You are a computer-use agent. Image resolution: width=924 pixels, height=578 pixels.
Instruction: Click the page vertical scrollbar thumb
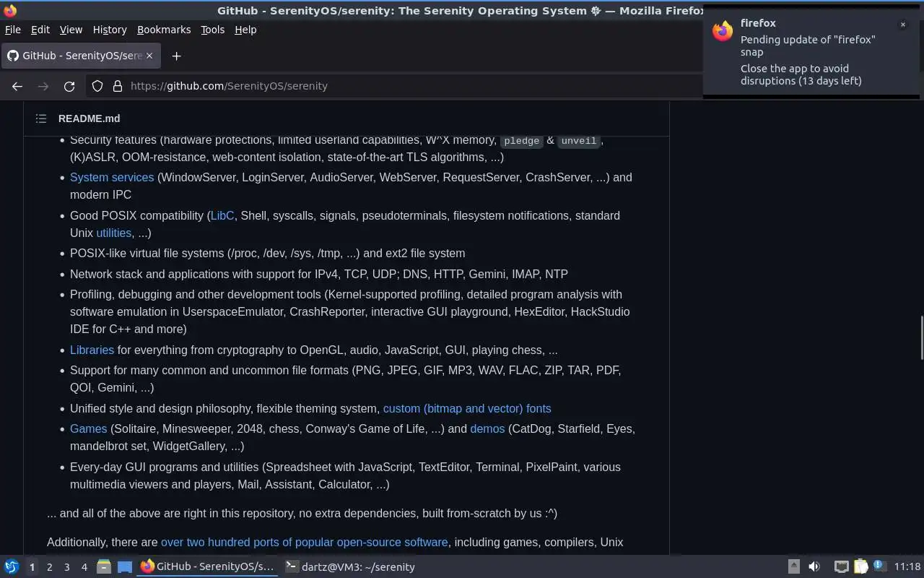pyautogui.click(x=921, y=338)
